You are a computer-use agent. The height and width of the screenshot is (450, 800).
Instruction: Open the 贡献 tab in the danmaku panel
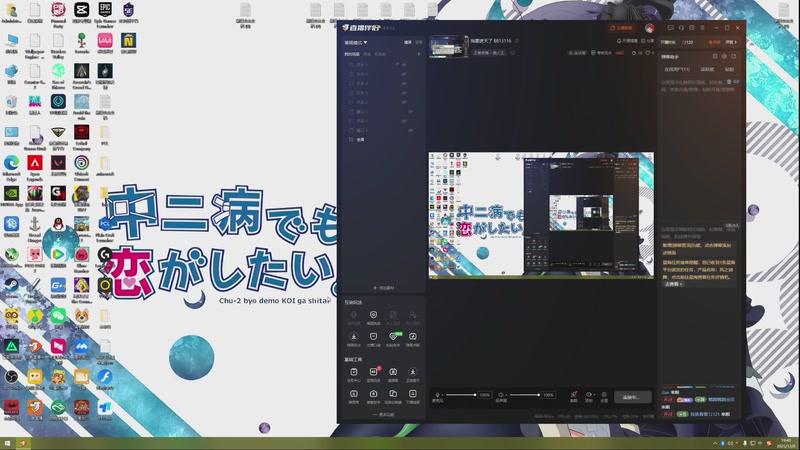[729, 69]
